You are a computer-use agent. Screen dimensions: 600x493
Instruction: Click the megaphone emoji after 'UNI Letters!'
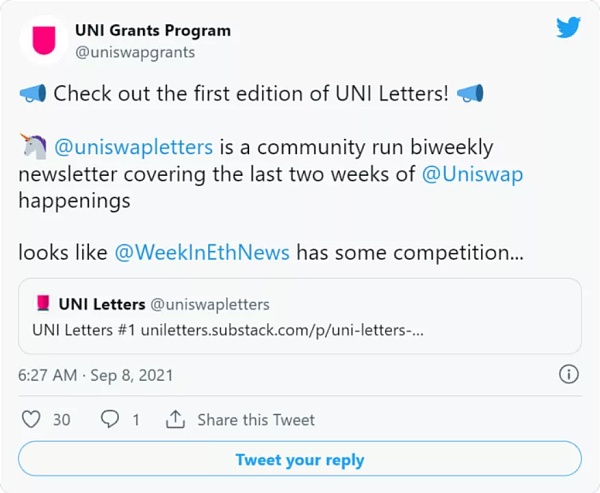[470, 93]
